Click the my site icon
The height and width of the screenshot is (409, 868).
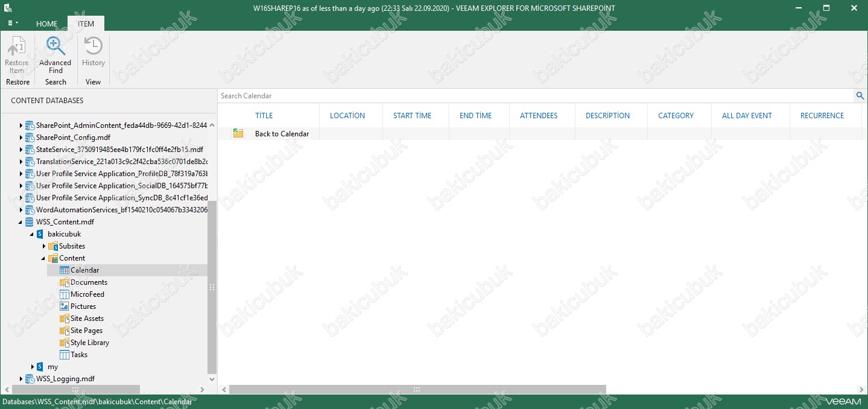point(40,367)
